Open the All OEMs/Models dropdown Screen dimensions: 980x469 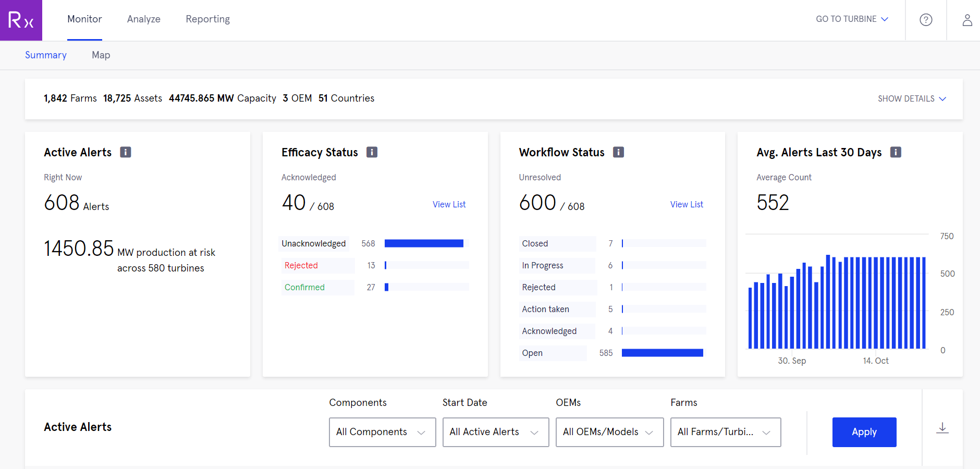[x=609, y=432]
